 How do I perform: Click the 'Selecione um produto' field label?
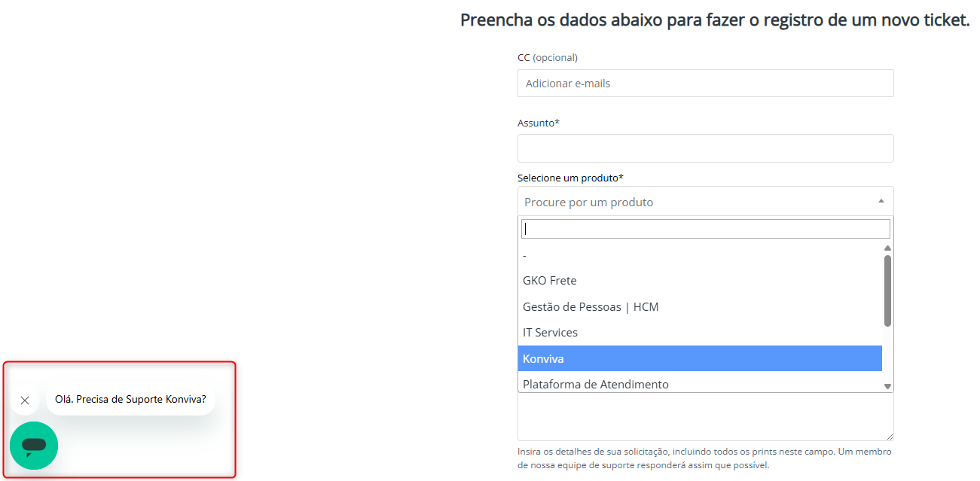[570, 178]
